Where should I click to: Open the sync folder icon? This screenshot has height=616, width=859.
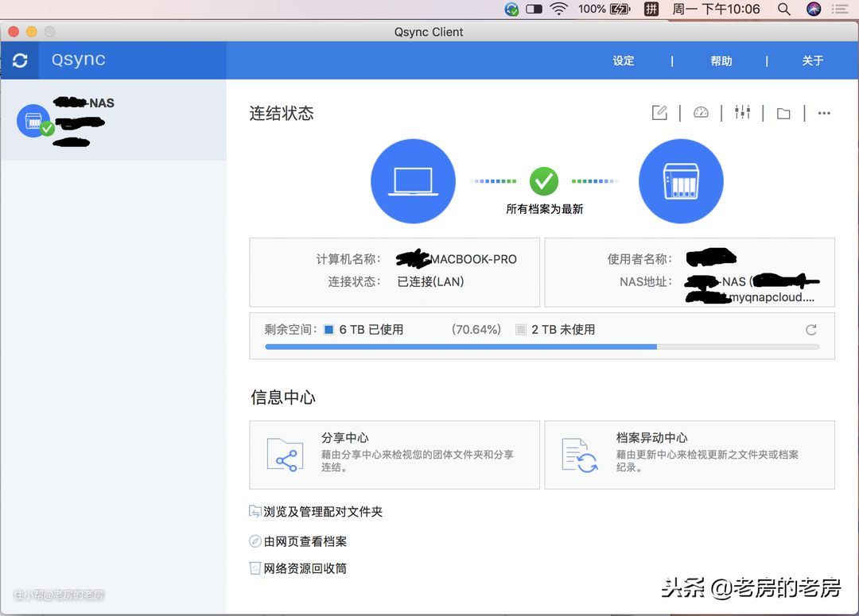[783, 114]
